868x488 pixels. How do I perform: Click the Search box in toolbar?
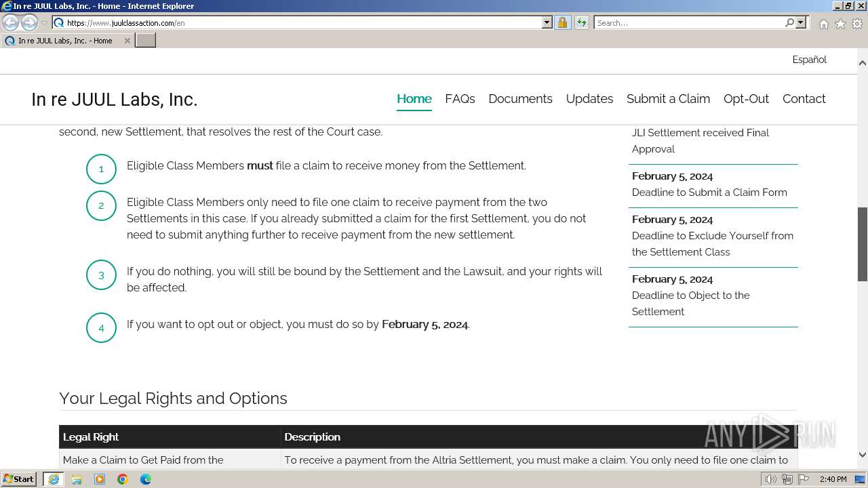[688, 22]
